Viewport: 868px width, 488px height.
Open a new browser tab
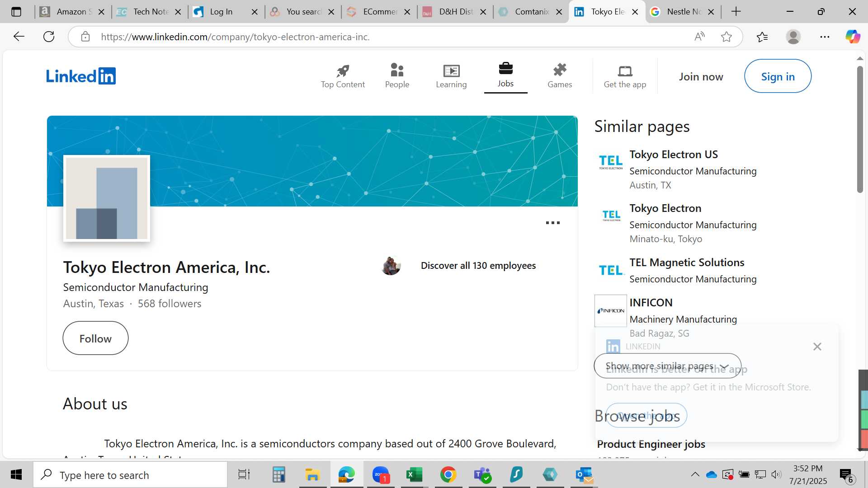coord(736,12)
